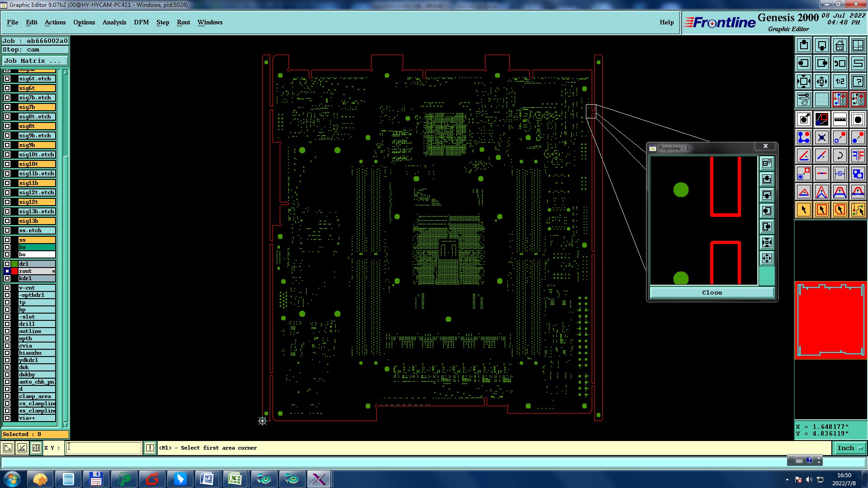Viewport: 868px width, 488px height.
Task: Click the Home view icon
Action: click(840, 45)
